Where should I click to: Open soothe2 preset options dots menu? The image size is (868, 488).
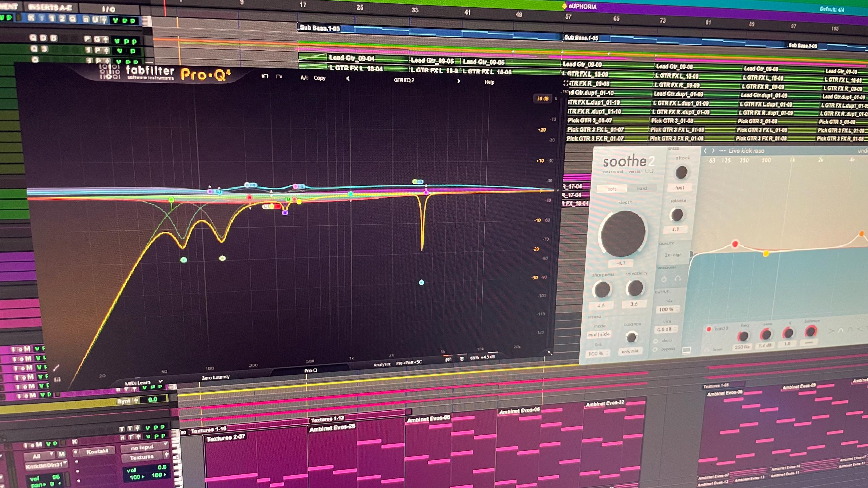click(722, 151)
